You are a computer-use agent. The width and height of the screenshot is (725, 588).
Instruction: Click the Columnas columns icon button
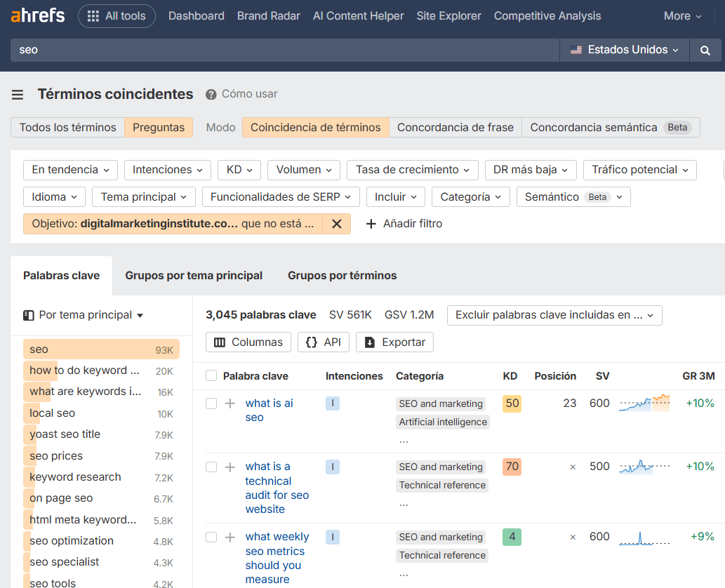tap(248, 342)
